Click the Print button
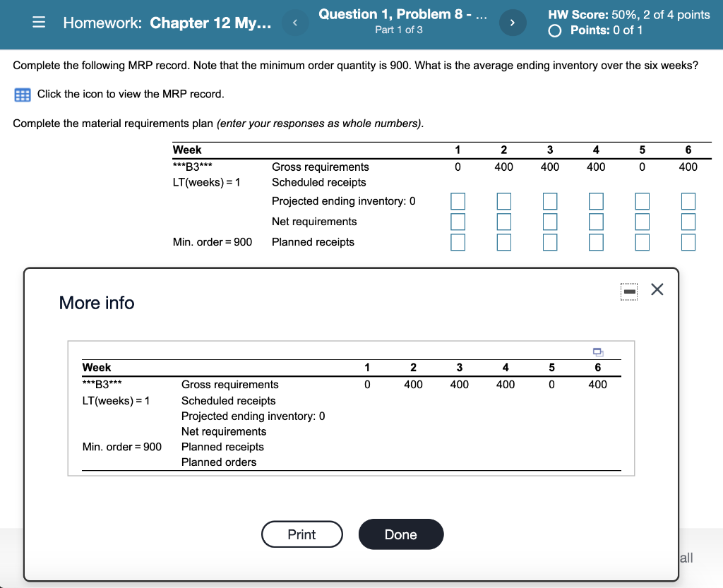 (x=302, y=534)
